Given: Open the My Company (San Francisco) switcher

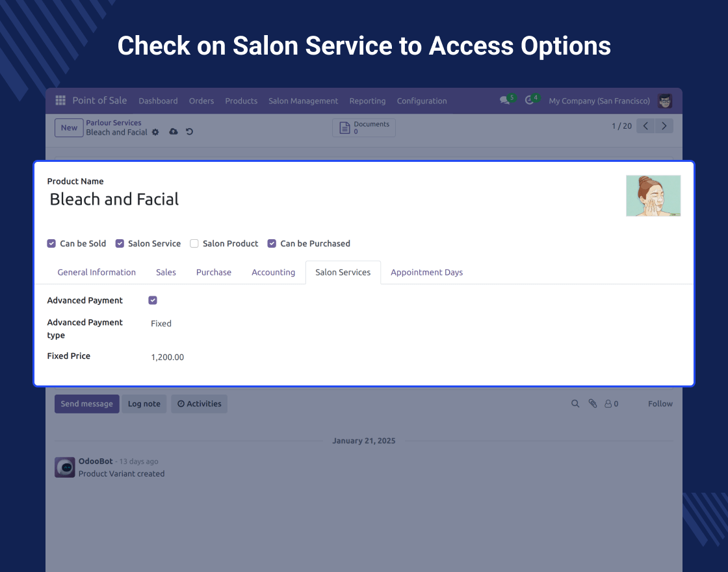Looking at the screenshot, I should click(x=599, y=101).
